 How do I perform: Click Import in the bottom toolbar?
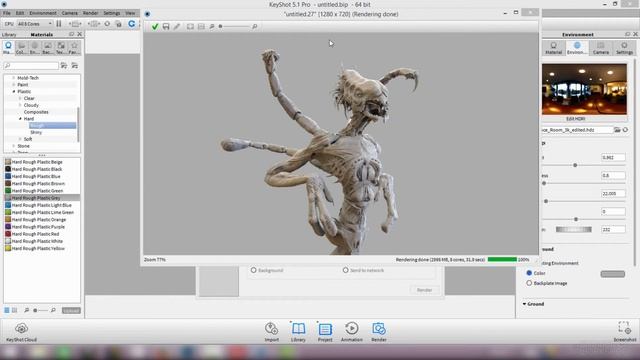tap(271, 331)
